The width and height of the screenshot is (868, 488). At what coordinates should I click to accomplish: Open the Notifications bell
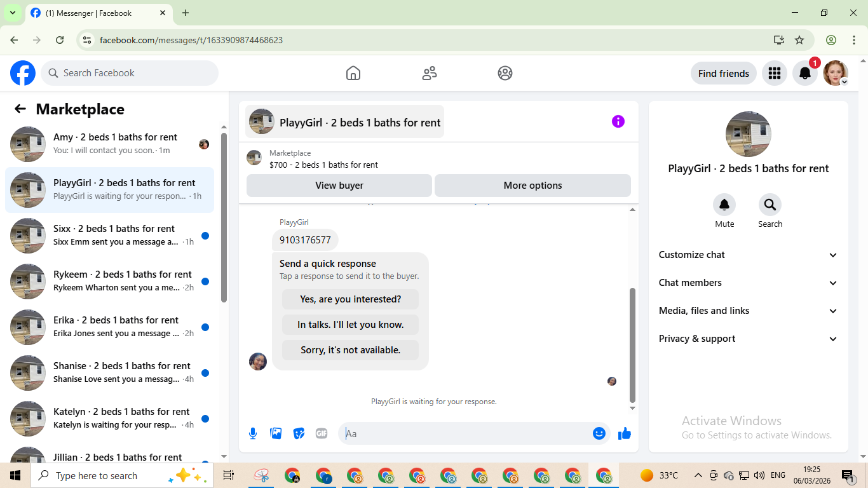coord(805,73)
